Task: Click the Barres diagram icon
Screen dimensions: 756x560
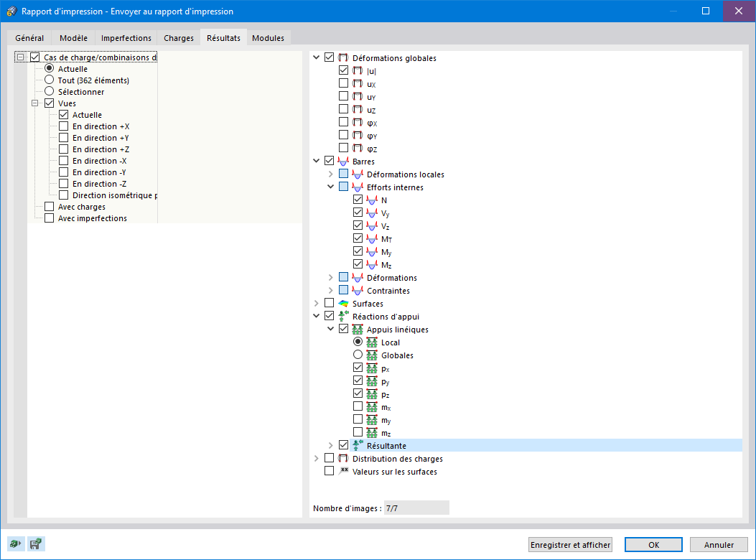Action: tap(343, 161)
